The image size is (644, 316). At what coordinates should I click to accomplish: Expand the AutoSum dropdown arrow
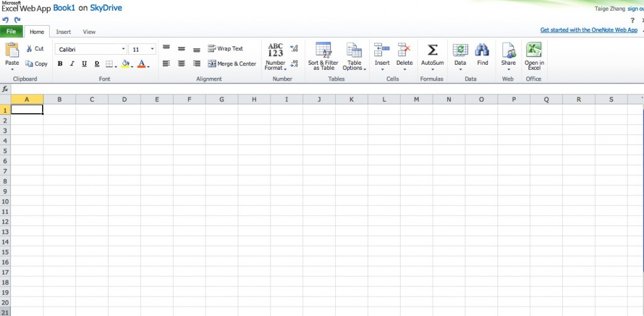pos(433,69)
